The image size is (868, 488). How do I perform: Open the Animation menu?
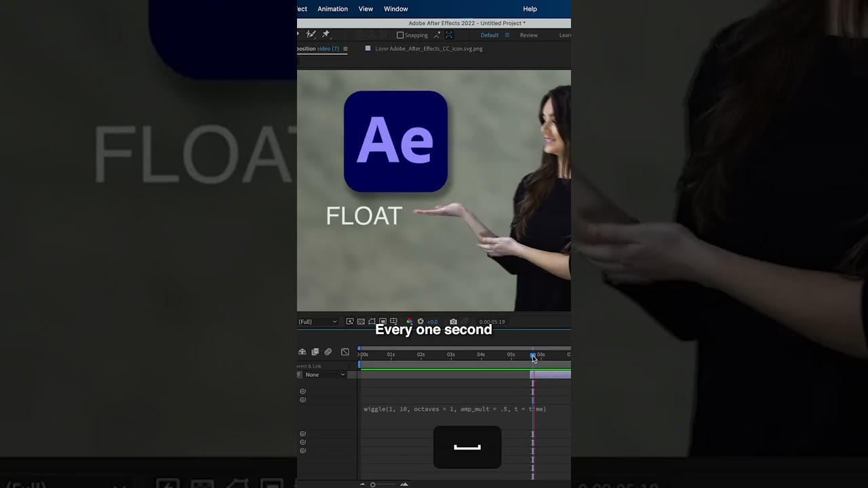point(333,9)
